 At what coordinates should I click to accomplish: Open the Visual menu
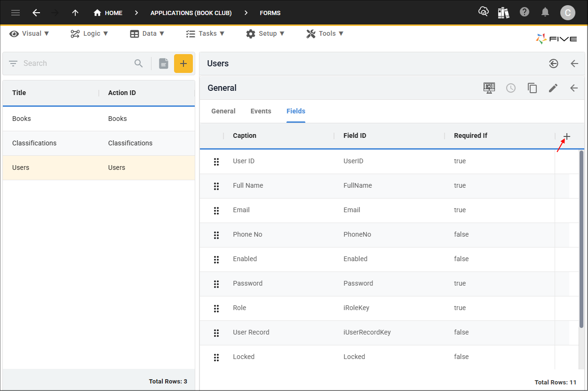[x=29, y=33]
